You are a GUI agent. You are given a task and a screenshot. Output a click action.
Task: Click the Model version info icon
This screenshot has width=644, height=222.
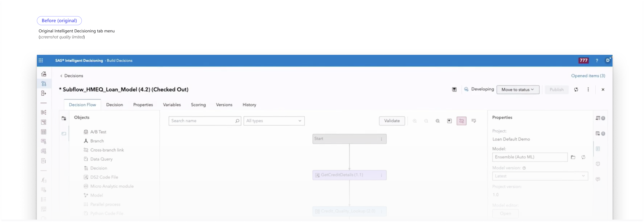coord(524,168)
